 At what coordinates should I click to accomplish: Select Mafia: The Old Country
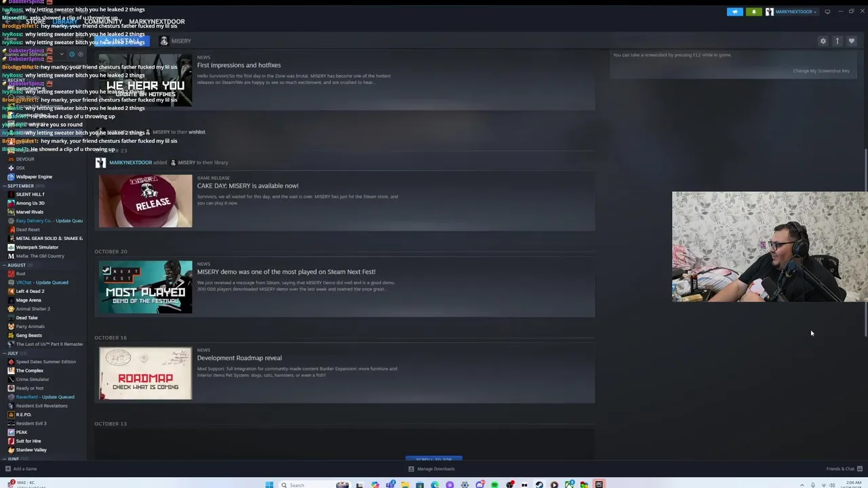pos(40,256)
